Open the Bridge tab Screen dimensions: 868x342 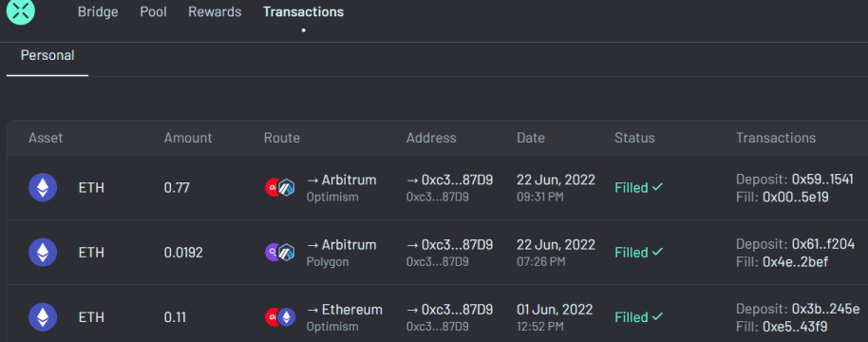(98, 11)
